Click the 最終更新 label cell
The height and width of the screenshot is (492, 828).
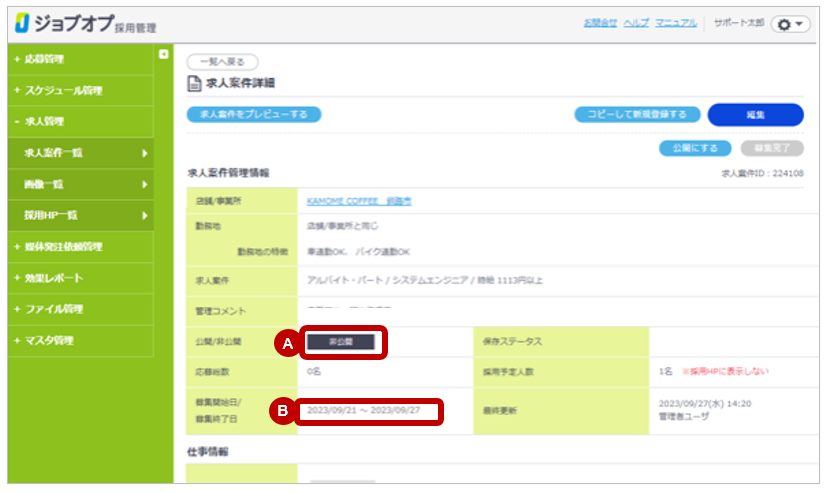click(x=561, y=411)
